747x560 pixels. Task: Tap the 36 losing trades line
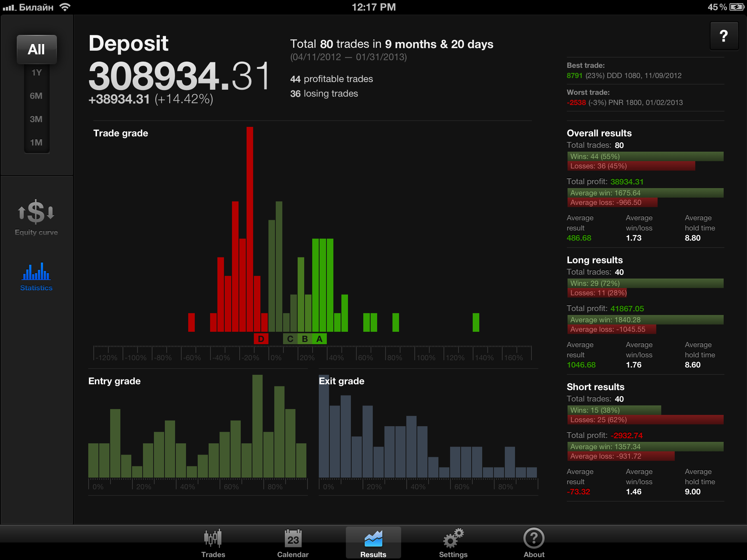[324, 94]
